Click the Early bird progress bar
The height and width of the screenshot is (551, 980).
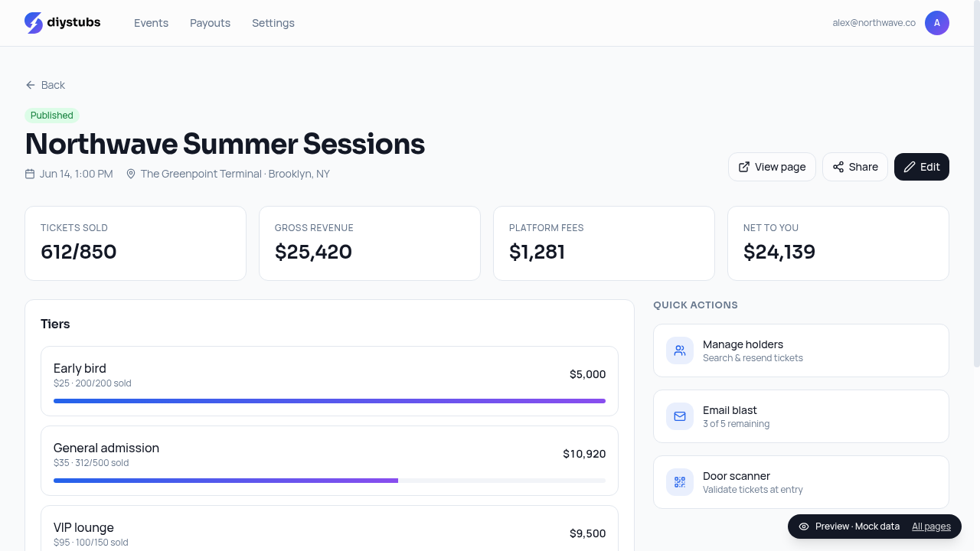tap(329, 401)
